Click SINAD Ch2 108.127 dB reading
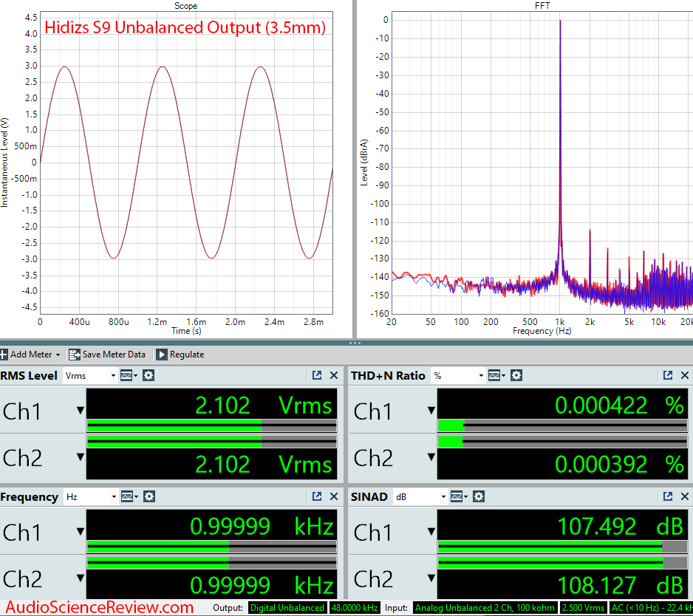 click(621, 586)
